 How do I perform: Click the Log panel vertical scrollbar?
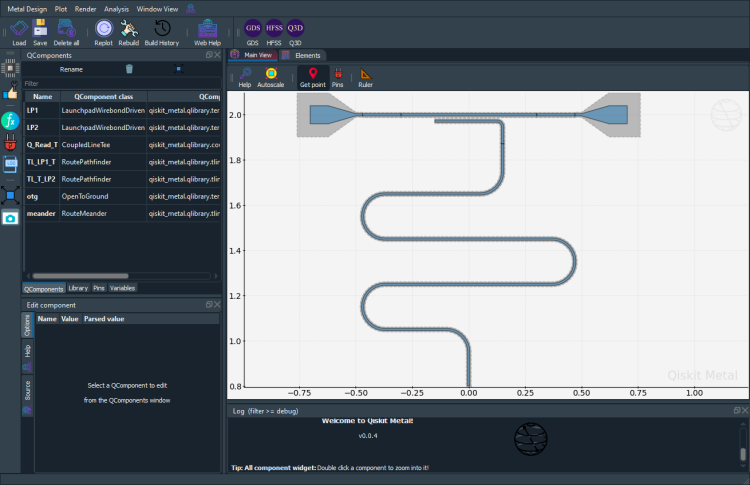tap(743, 453)
